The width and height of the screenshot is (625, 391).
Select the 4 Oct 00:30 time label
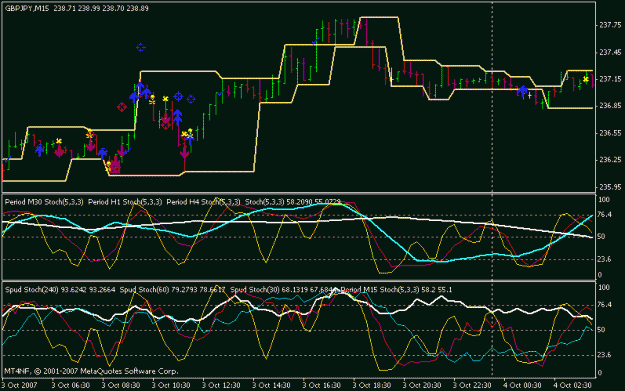point(523,385)
